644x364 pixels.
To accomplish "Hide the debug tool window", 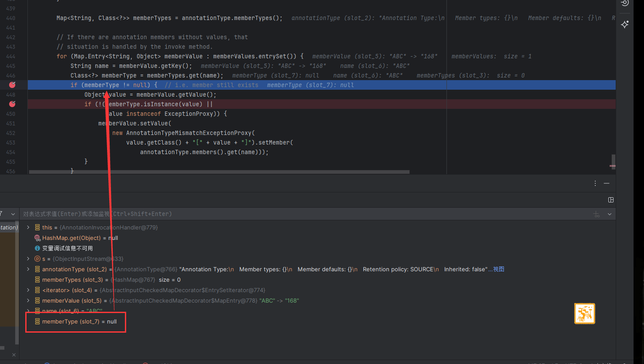I will [x=607, y=183].
